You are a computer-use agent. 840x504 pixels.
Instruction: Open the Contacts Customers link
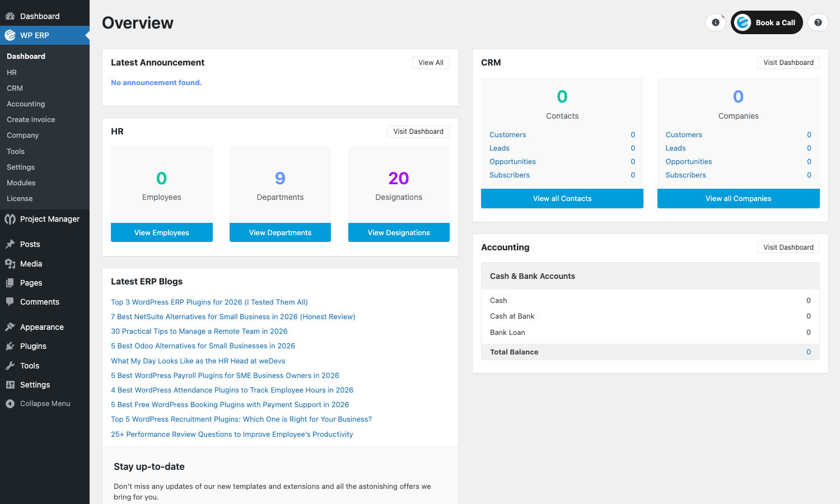507,134
